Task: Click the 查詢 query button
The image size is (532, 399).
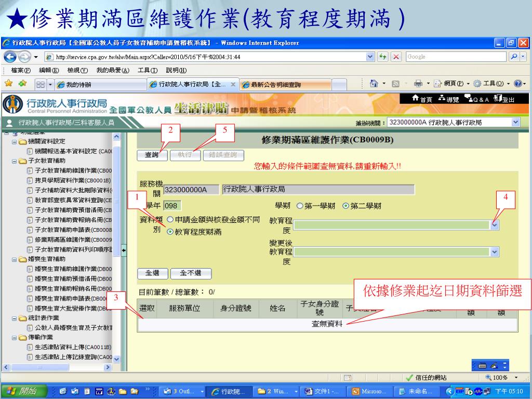Action: [152, 155]
